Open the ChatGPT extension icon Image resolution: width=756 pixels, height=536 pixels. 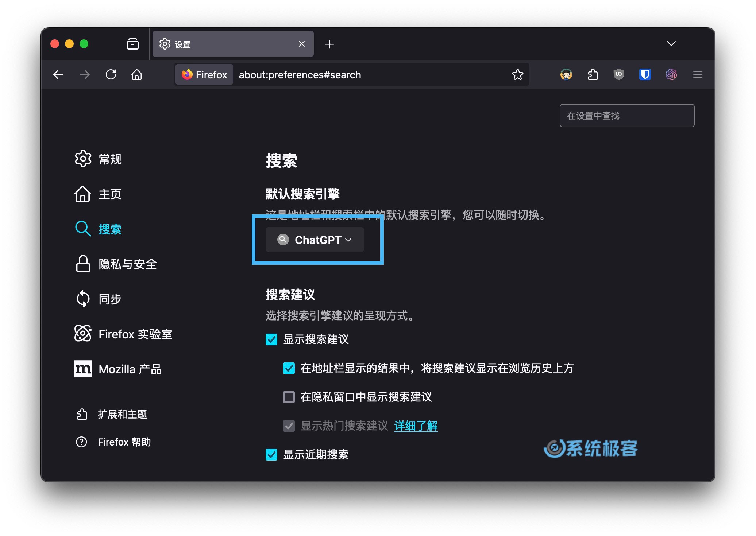click(x=671, y=75)
